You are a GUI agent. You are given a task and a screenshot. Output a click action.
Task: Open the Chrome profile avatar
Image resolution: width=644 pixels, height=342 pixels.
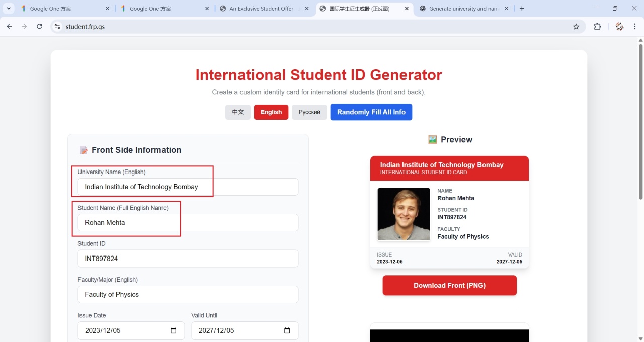(619, 27)
